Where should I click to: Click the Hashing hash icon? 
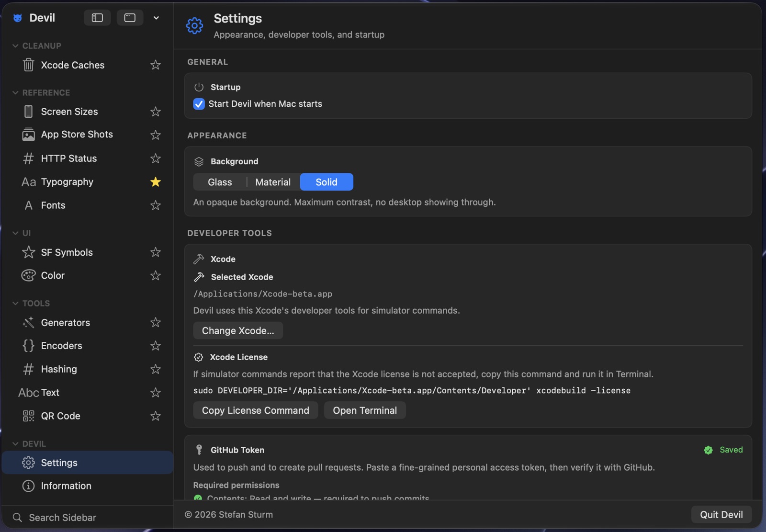click(x=29, y=369)
